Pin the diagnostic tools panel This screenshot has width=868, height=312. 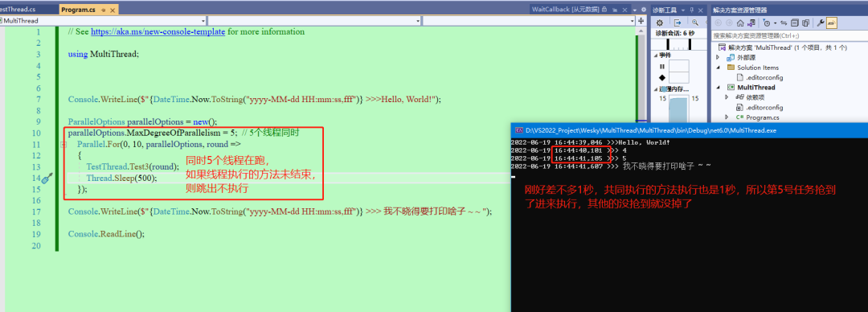click(693, 10)
